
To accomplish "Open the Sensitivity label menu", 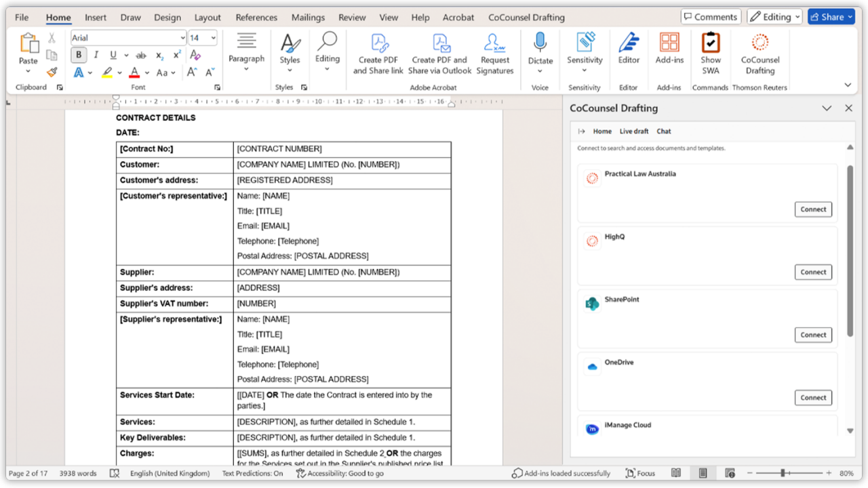I will [585, 52].
